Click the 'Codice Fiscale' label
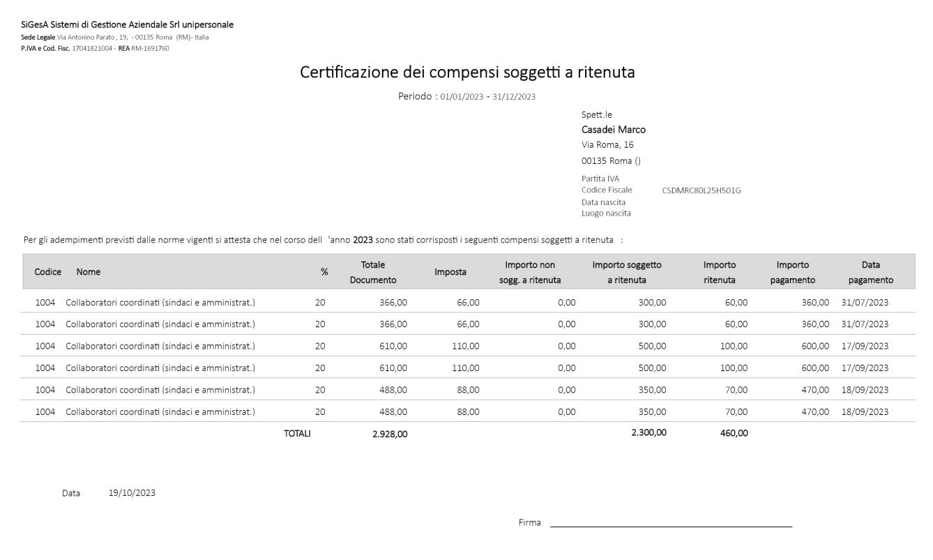The image size is (933, 560). click(x=607, y=190)
